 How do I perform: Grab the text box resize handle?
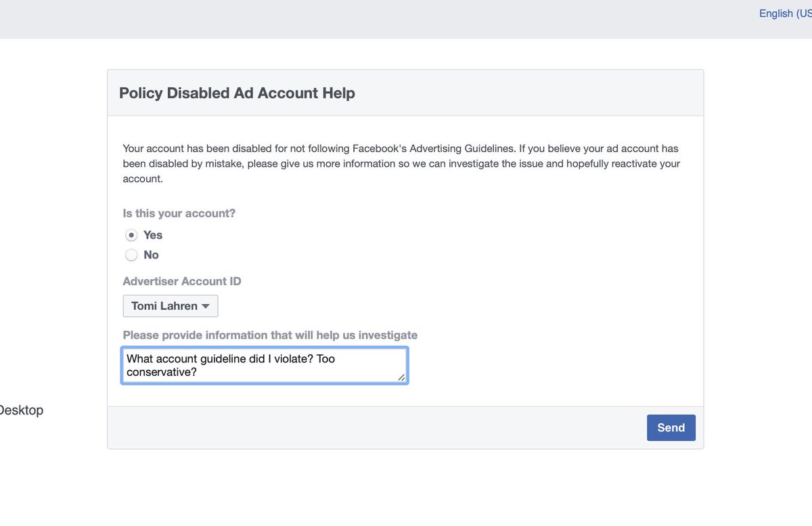point(401,377)
